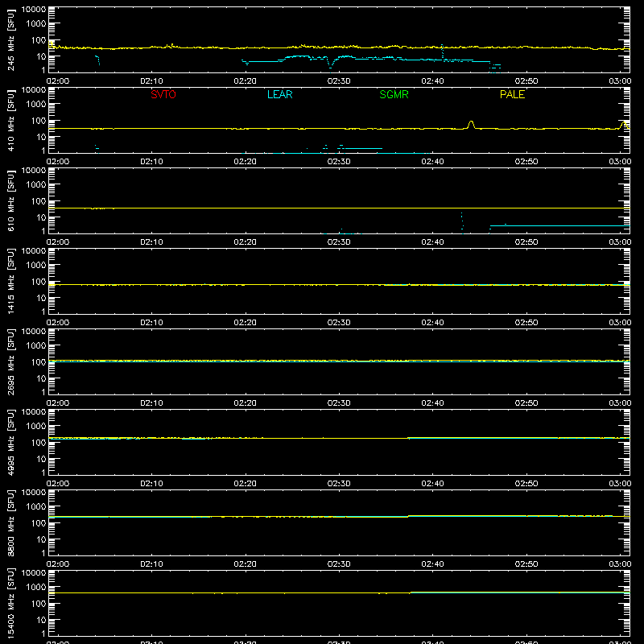Click the 02:10 tick label under 610 MHz plot

pos(151,242)
